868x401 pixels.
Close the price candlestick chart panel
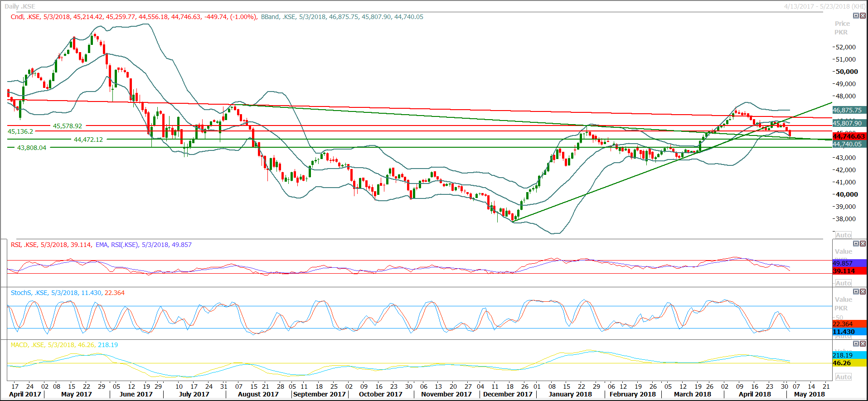point(863,16)
